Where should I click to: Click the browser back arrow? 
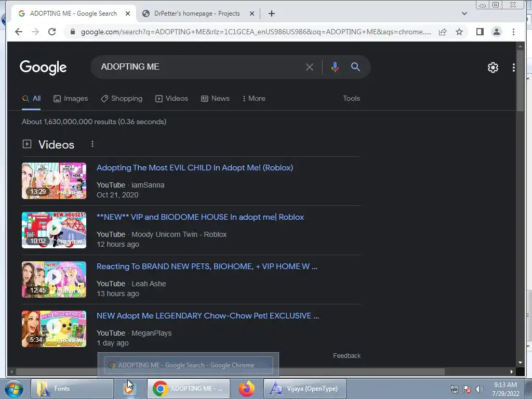click(x=19, y=32)
